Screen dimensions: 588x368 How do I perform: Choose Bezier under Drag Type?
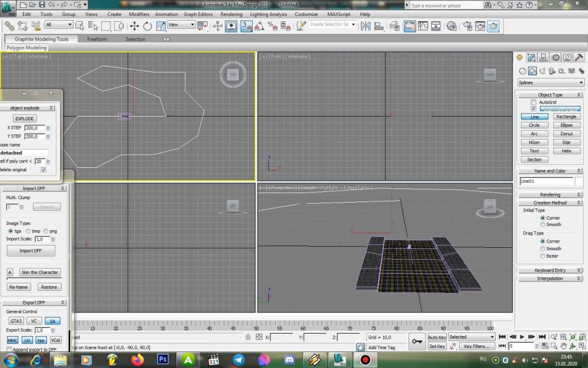543,256
